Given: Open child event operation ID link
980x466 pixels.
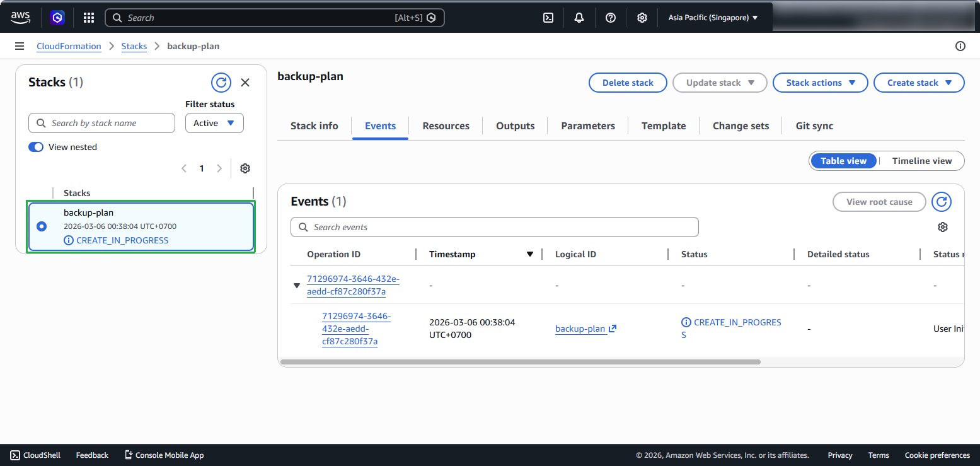Looking at the screenshot, I should point(356,329).
